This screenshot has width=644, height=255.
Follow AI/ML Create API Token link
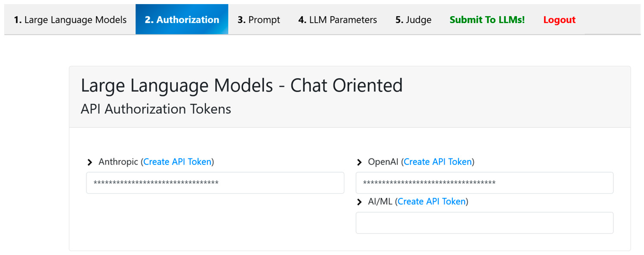[x=431, y=201]
